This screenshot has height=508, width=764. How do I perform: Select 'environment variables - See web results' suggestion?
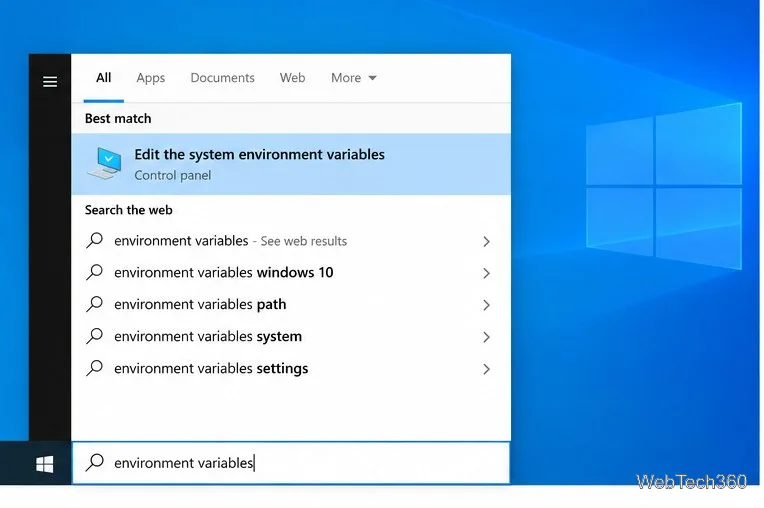click(x=291, y=241)
